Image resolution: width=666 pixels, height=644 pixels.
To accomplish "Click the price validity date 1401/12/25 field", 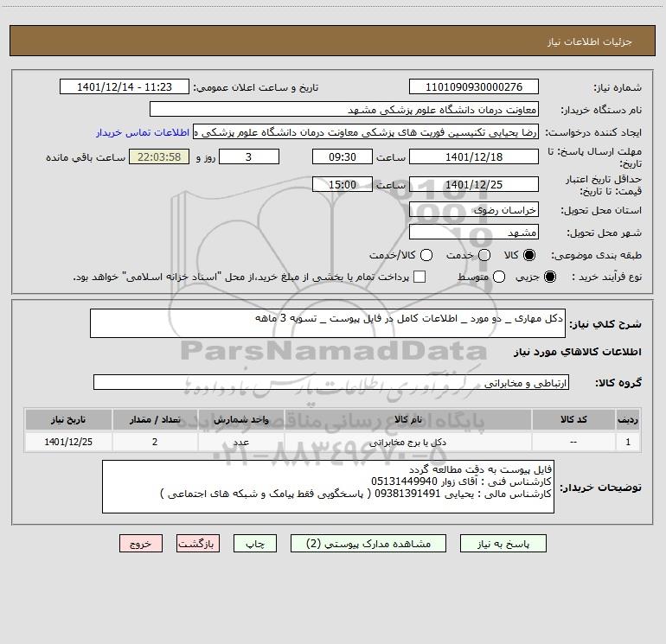I will pos(474,185).
